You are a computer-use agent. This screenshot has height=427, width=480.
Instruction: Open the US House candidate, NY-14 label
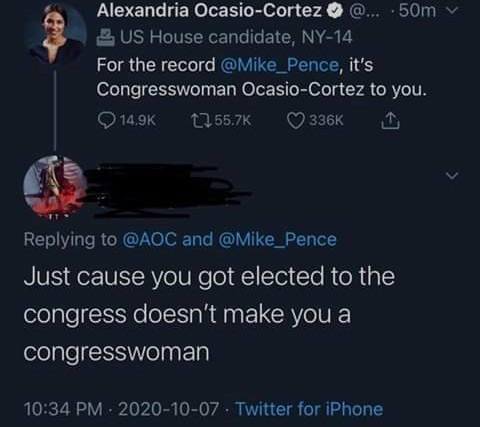tap(236, 37)
